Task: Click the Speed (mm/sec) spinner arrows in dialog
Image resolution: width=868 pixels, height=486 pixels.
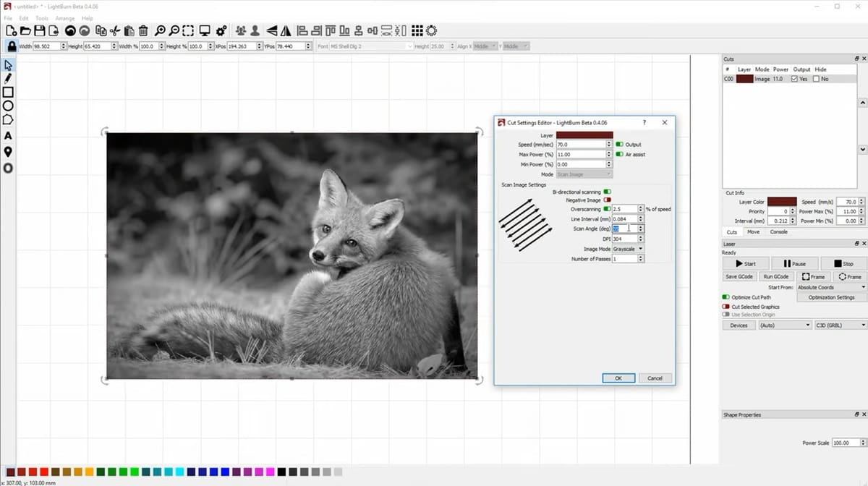Action: [610, 145]
